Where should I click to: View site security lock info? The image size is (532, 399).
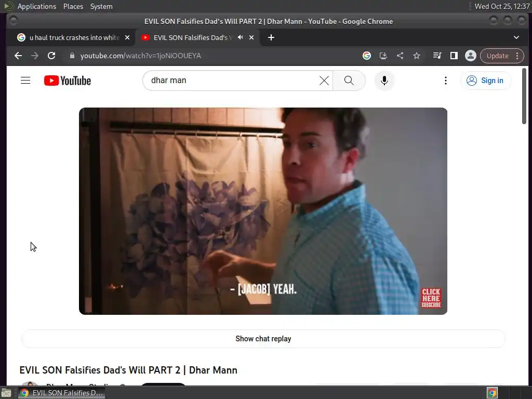click(x=72, y=56)
